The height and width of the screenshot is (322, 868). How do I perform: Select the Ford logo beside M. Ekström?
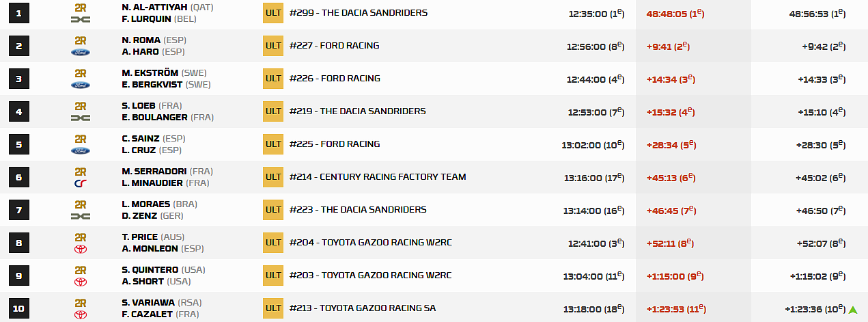[81, 85]
